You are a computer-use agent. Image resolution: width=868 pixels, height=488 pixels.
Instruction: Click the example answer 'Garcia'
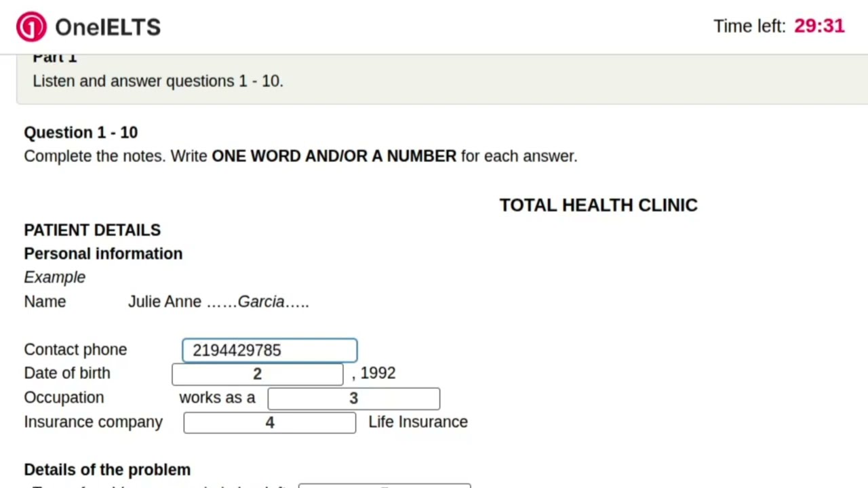point(261,302)
